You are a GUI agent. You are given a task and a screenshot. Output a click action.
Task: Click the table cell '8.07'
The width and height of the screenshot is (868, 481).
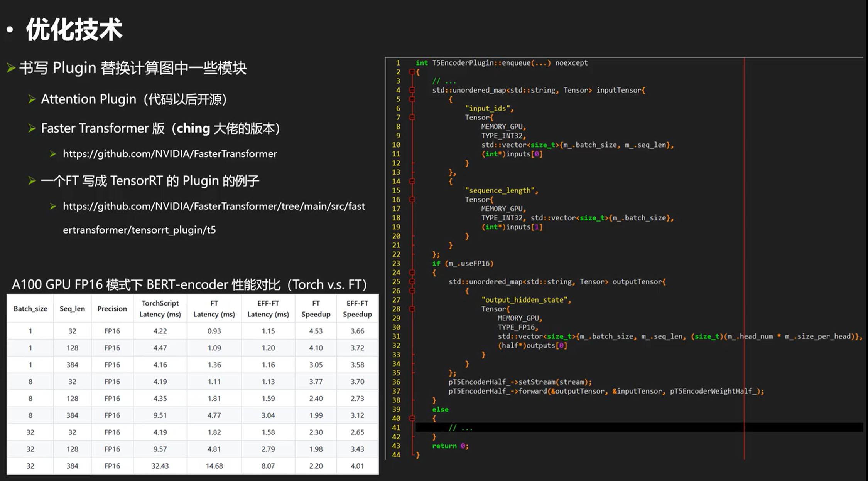coord(268,466)
